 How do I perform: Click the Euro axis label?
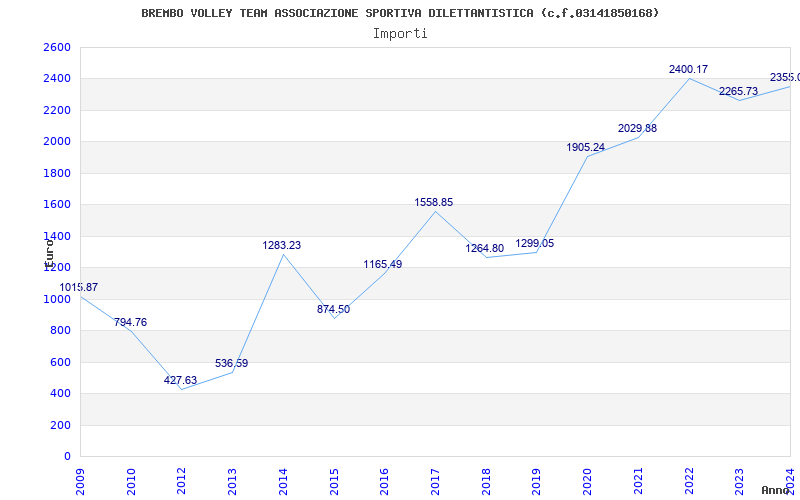click(49, 253)
